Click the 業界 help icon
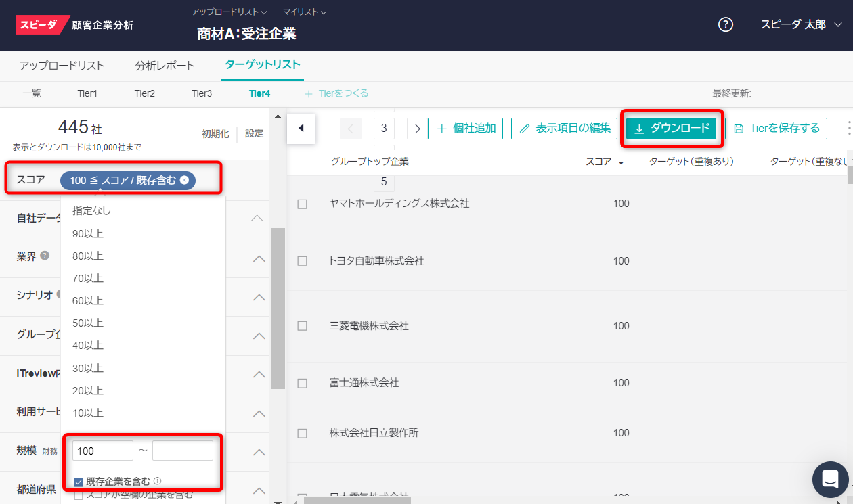853x504 pixels. coord(45,256)
